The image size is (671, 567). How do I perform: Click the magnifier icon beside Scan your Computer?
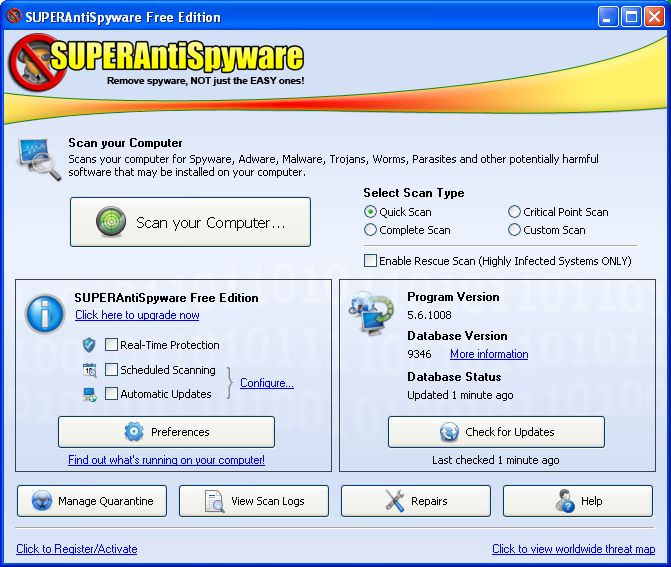pos(37,156)
